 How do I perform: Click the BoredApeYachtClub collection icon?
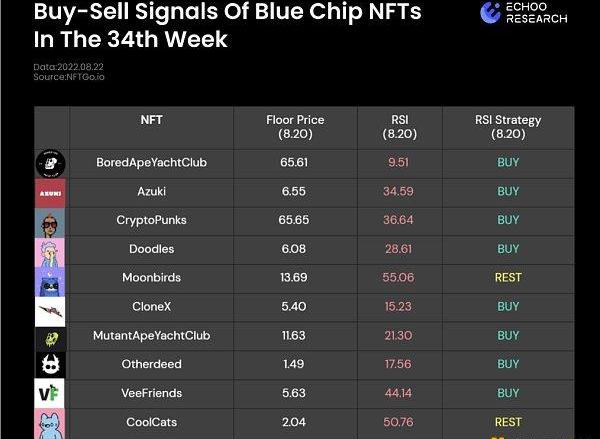coord(51,163)
